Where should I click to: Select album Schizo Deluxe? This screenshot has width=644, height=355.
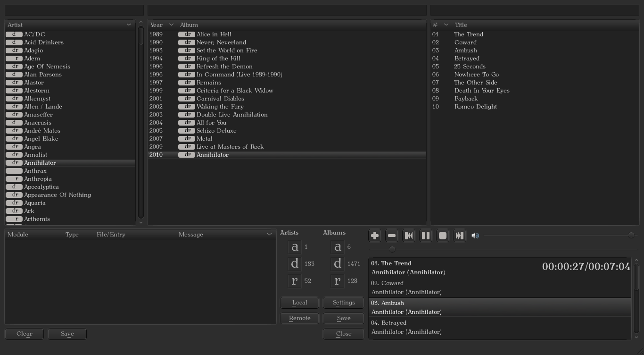287,130
